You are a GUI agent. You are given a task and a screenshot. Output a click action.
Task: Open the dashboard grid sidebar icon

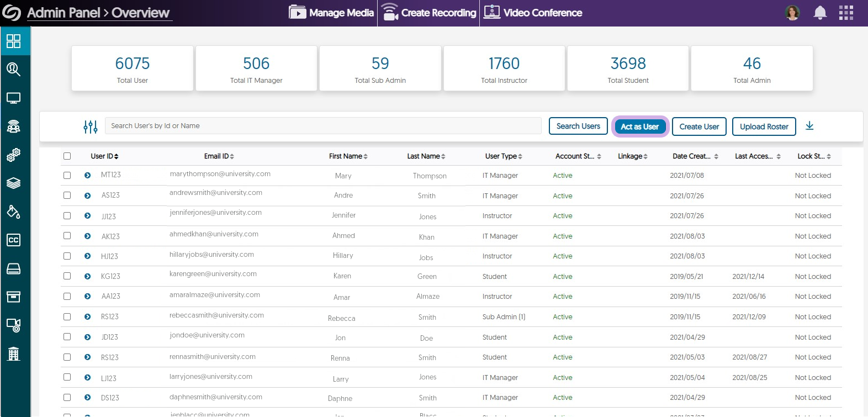pyautogui.click(x=14, y=41)
